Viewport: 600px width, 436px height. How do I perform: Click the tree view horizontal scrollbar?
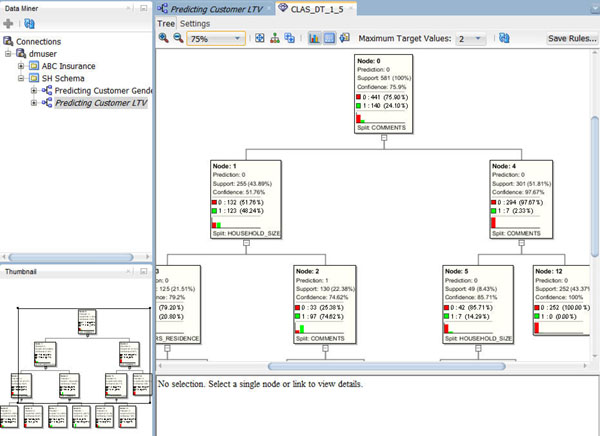click(386, 366)
